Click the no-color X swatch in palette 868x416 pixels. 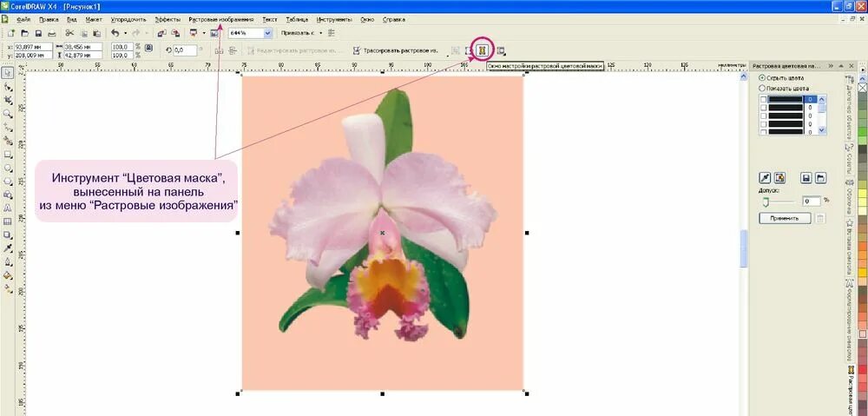[862, 88]
